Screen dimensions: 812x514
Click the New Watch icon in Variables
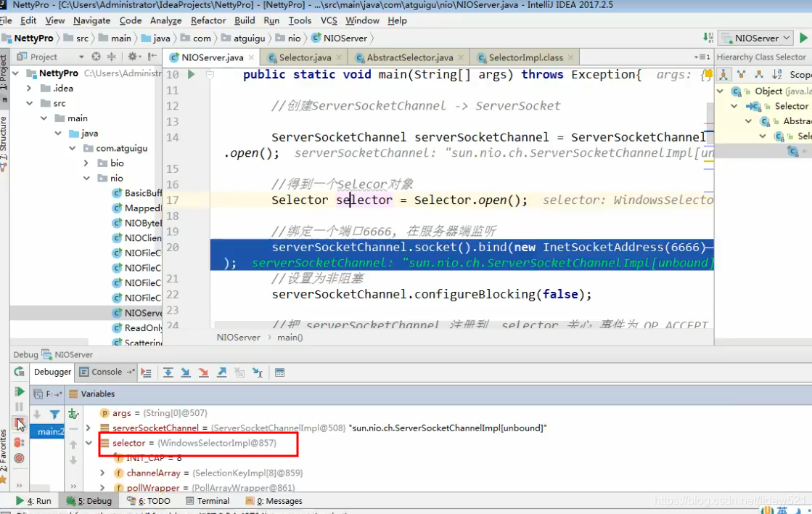point(73,414)
